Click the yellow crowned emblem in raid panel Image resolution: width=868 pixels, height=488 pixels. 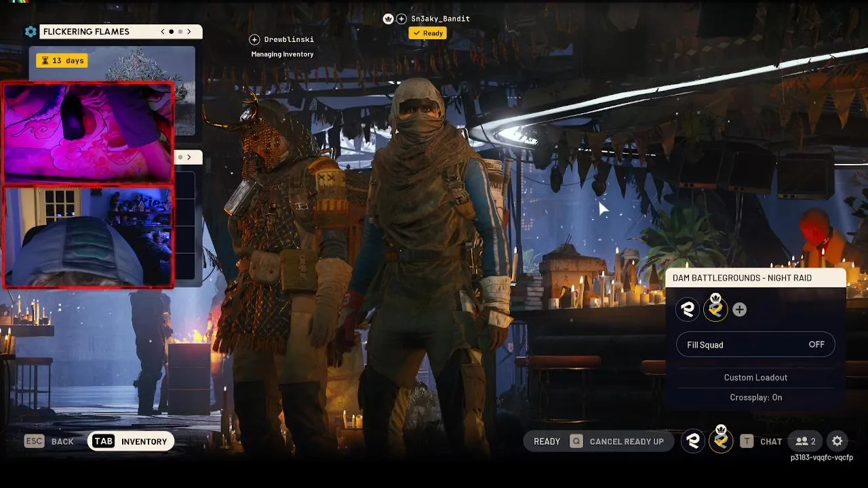point(715,309)
